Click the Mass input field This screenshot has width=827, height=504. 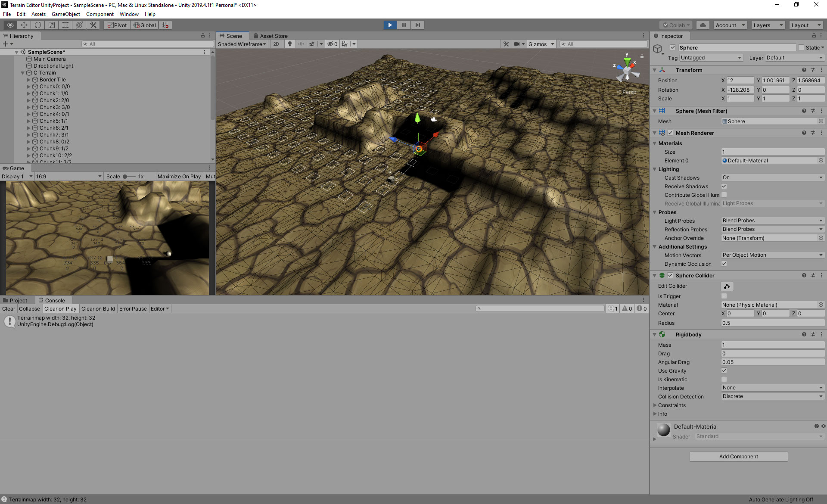coord(773,345)
